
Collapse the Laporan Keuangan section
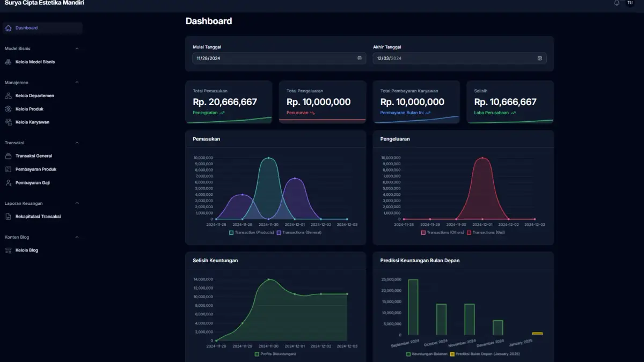77,203
